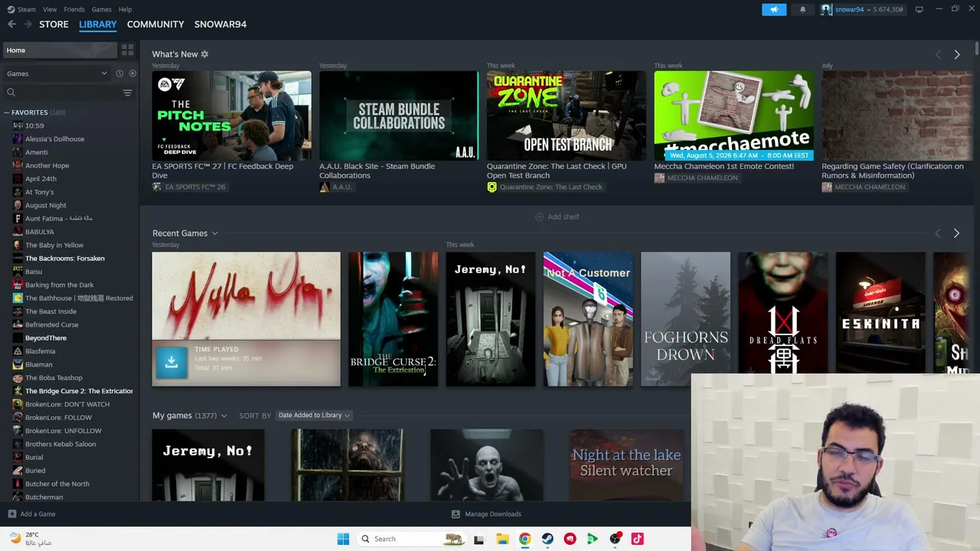980x551 pixels.
Task: Open the collections grid view icon
Action: pyautogui.click(x=127, y=50)
